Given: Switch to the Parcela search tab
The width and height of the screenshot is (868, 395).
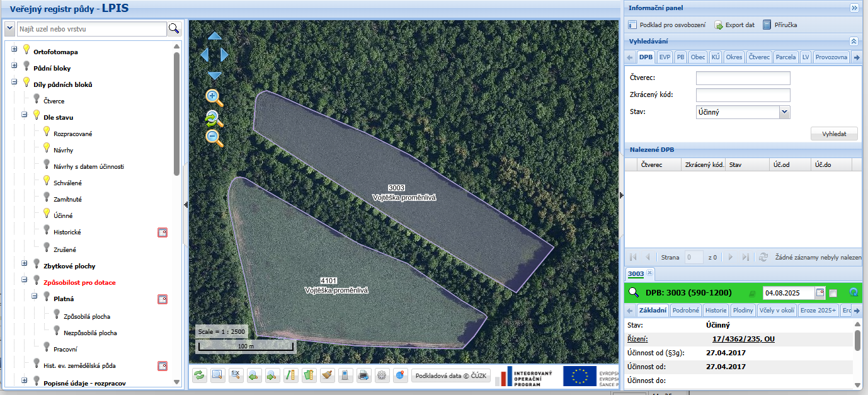Looking at the screenshot, I should pos(785,57).
